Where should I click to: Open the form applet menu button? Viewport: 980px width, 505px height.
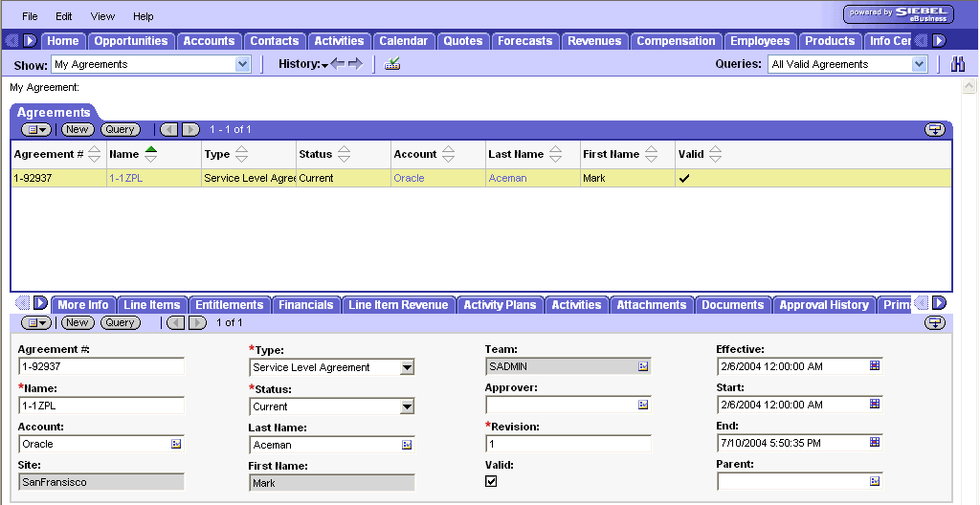[36, 322]
